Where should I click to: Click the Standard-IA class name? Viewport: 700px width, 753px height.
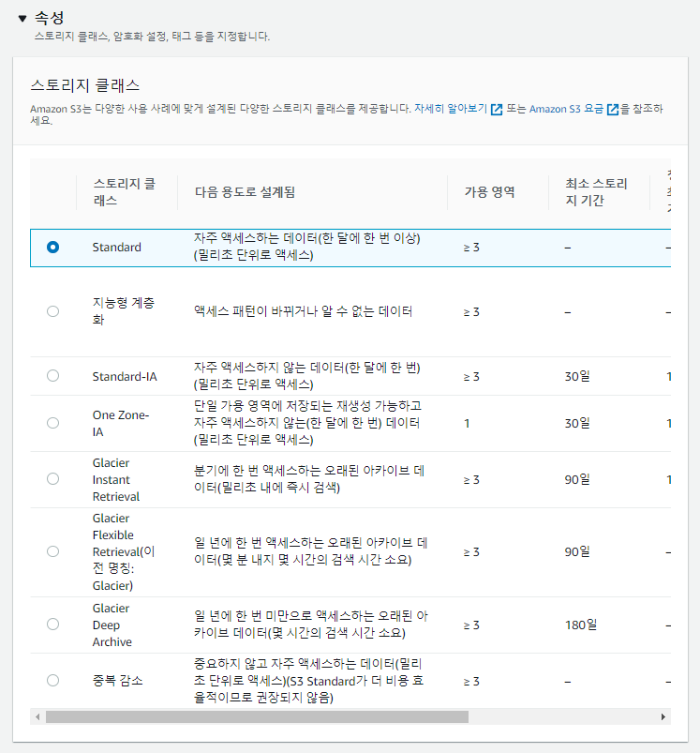click(125, 377)
